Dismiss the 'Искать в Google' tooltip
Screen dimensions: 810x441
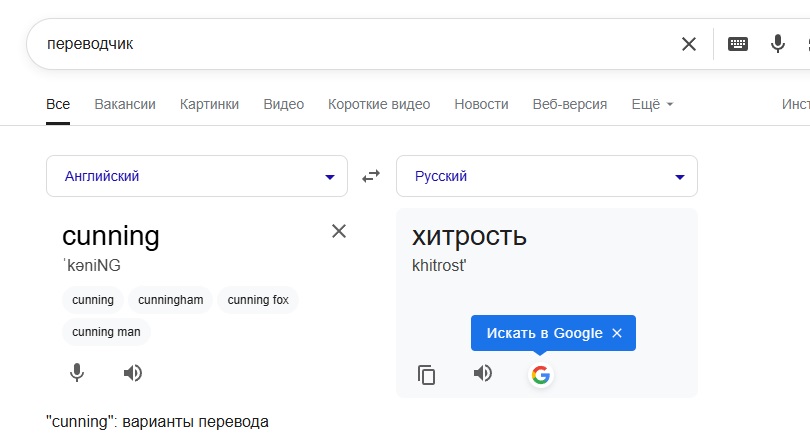click(x=617, y=333)
